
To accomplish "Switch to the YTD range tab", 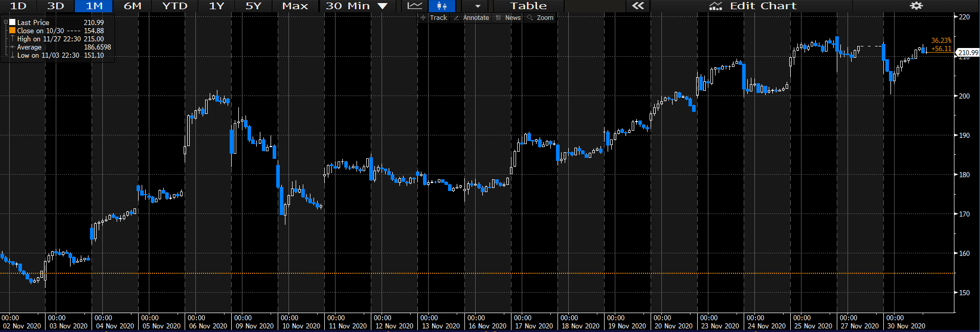I will tap(175, 6).
